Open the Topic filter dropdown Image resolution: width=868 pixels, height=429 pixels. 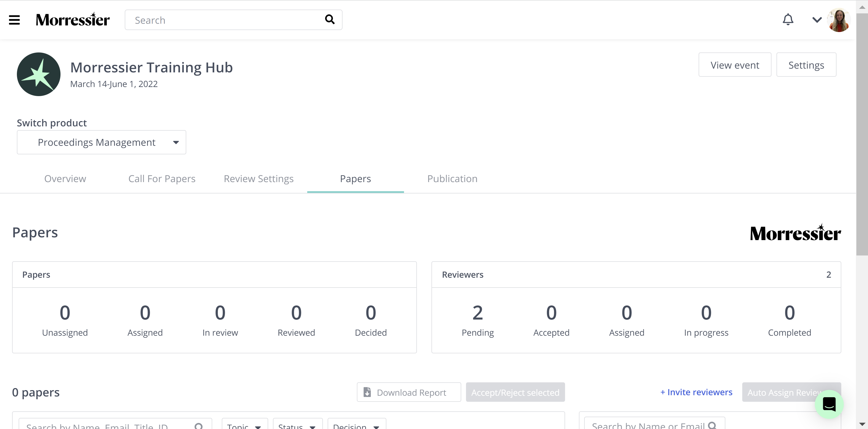point(245,424)
